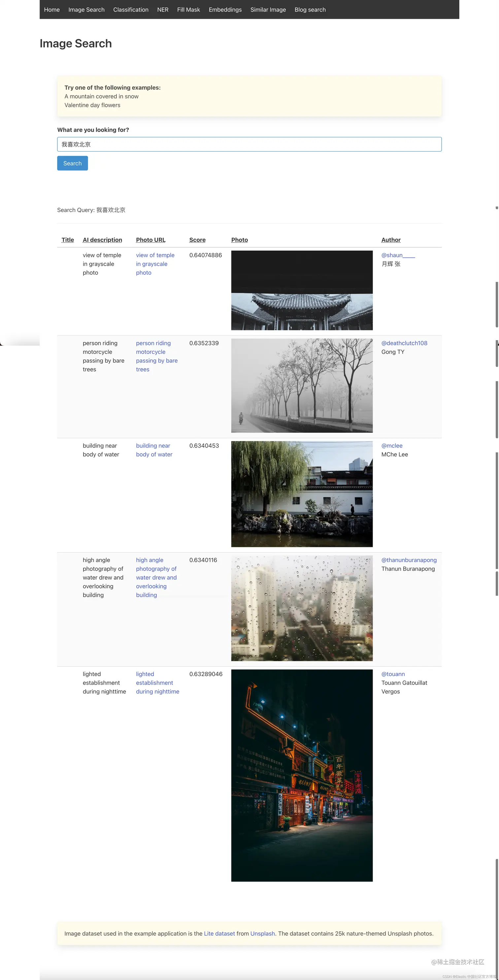Open 'view of temple in grayscale photo' link
Image resolution: width=499 pixels, height=980 pixels.
(x=155, y=264)
